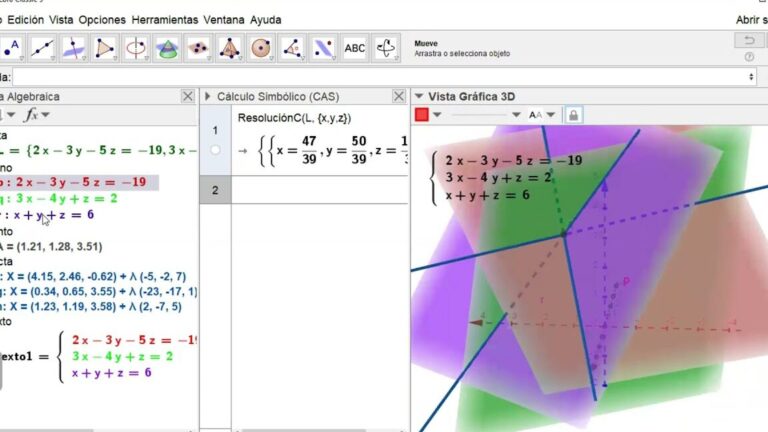
Task: Select the Reflect about plane tool
Action: 324,48
